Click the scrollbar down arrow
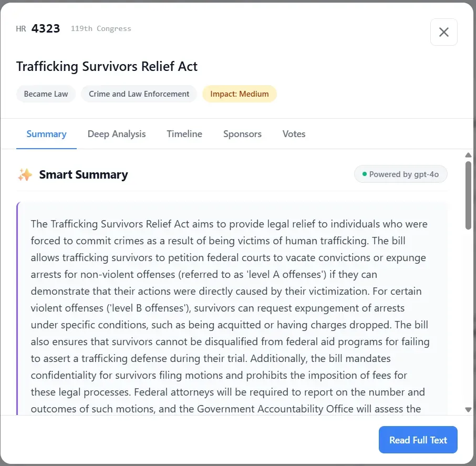 (468, 409)
